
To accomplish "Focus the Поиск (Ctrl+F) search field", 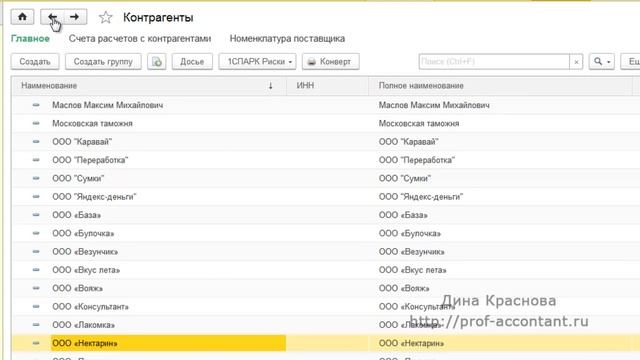I will pos(494,62).
